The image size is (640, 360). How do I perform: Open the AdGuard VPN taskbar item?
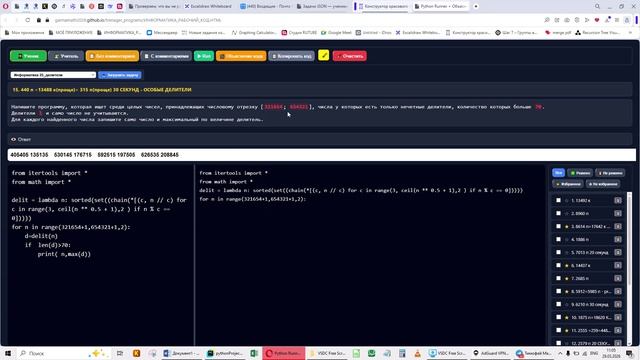pos(490,353)
